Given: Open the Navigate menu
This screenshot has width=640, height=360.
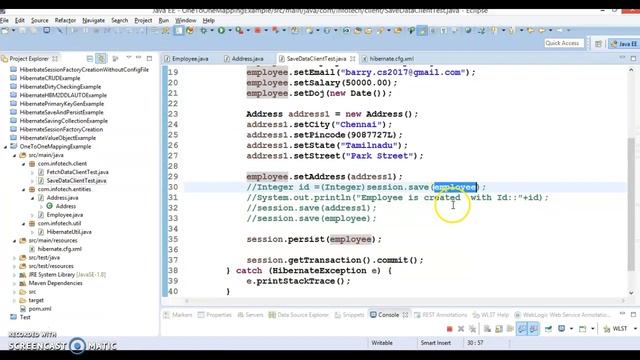Looking at the screenshot, I should pos(93,20).
